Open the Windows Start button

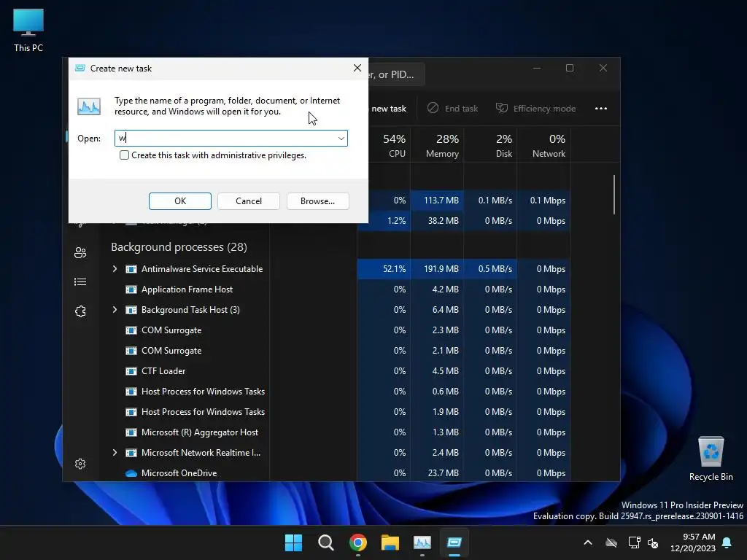tap(293, 542)
